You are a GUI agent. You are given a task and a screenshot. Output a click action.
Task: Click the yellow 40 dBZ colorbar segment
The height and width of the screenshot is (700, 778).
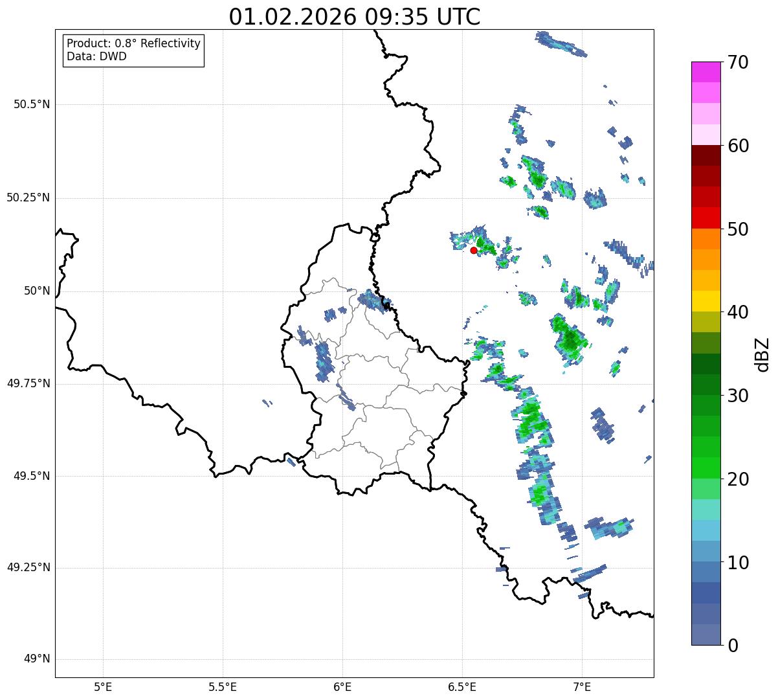[706, 301]
